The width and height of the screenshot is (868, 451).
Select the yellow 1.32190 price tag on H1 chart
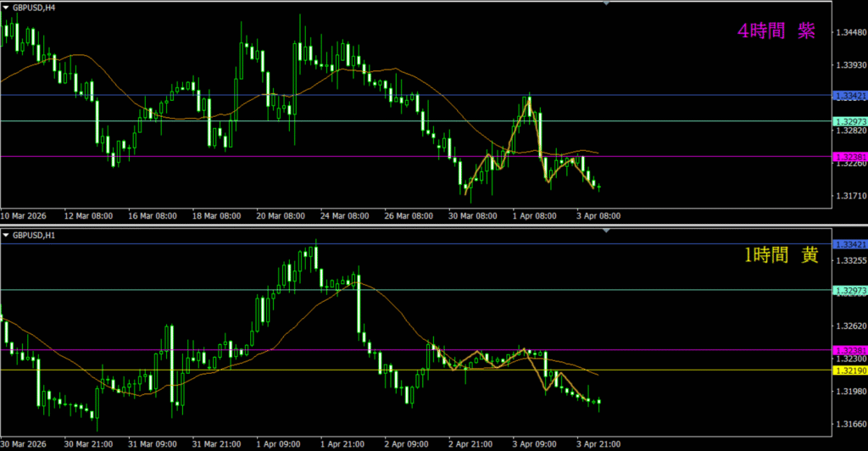point(850,370)
